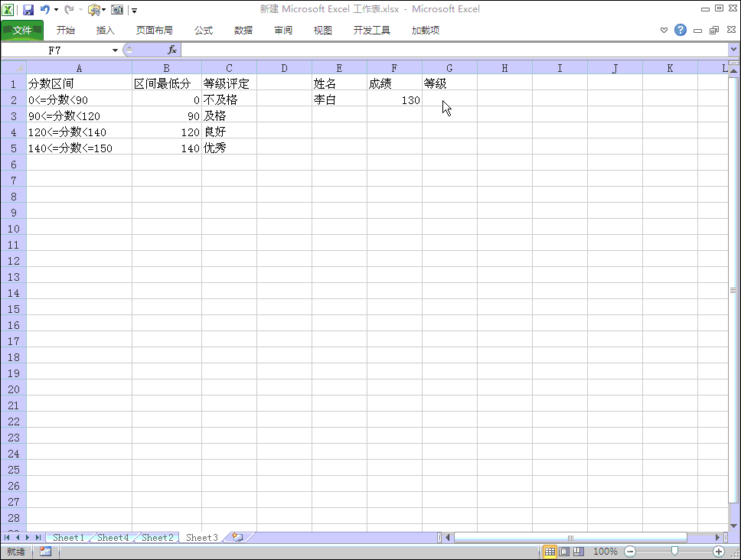Select cell C3 '及格'

[x=229, y=116]
